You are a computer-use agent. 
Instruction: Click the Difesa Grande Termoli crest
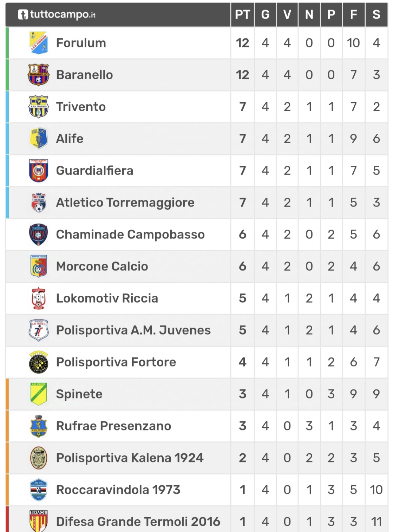coord(38,521)
